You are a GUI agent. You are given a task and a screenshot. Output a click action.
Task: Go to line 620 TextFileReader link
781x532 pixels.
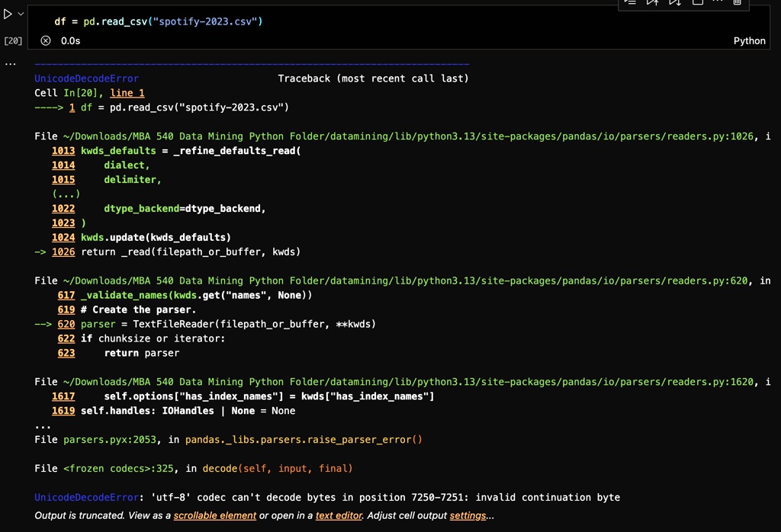[66, 324]
